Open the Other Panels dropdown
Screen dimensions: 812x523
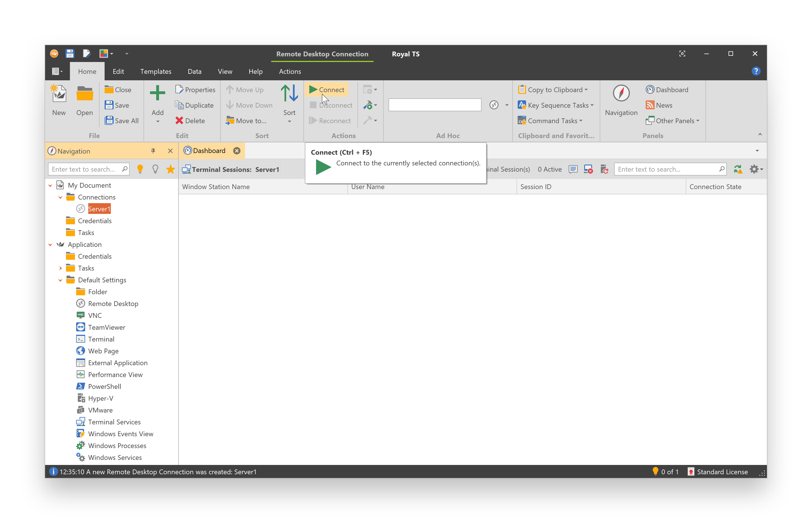pos(673,121)
